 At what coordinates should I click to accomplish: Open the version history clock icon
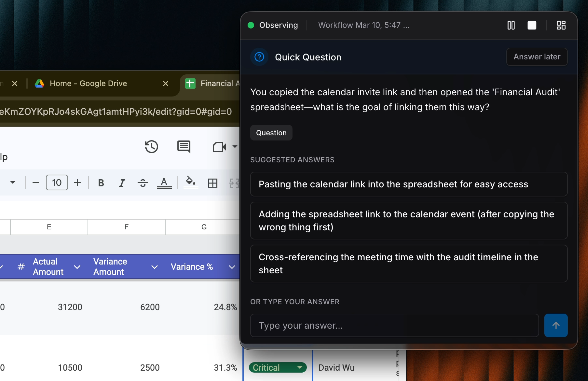[151, 147]
